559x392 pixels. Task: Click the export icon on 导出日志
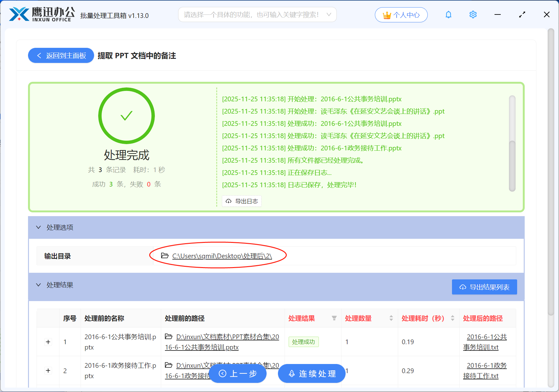[229, 201]
